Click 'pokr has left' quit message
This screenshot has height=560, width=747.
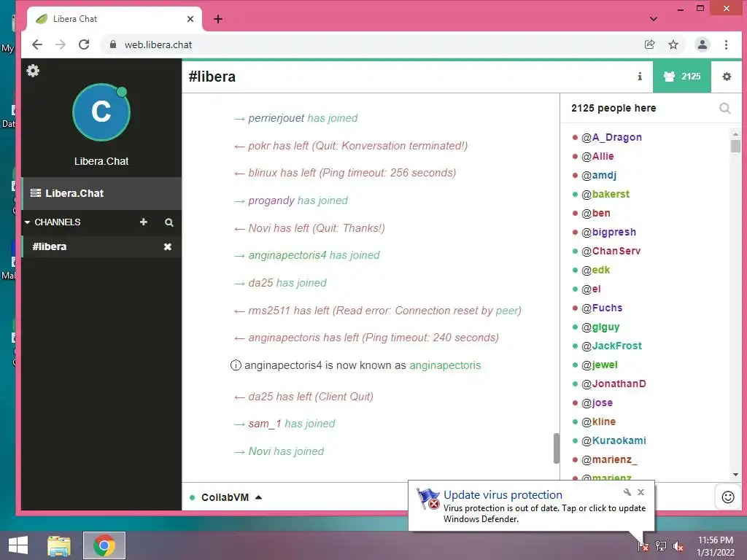pyautogui.click(x=351, y=146)
